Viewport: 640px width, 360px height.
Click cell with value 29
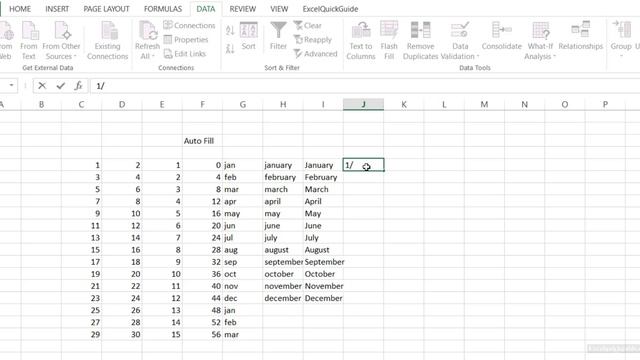click(x=81, y=334)
